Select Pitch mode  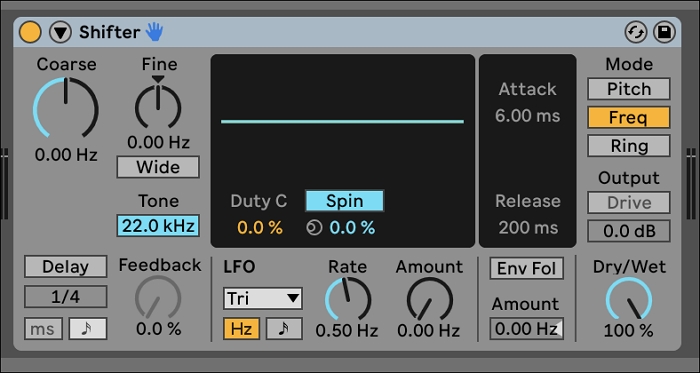pyautogui.click(x=629, y=89)
